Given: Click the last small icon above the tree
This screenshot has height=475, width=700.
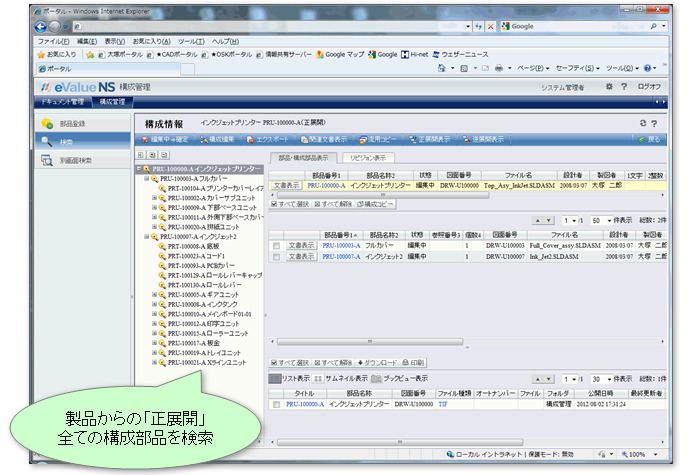Looking at the screenshot, I should click(x=164, y=155).
